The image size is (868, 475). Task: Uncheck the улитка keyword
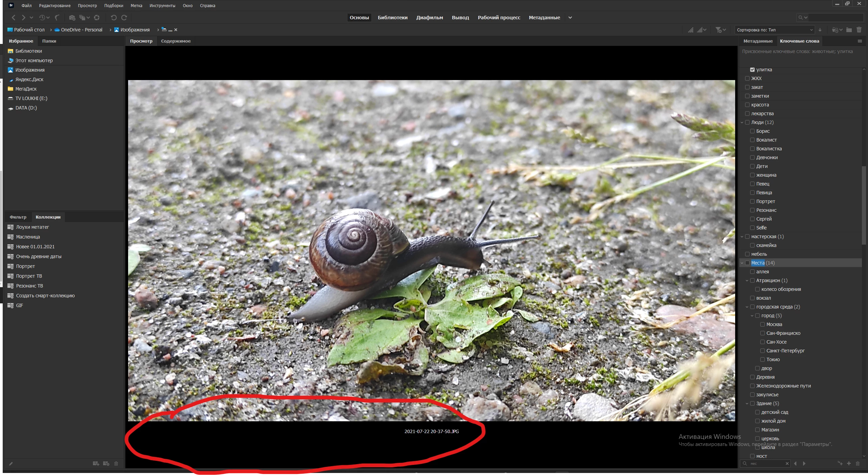(x=752, y=70)
